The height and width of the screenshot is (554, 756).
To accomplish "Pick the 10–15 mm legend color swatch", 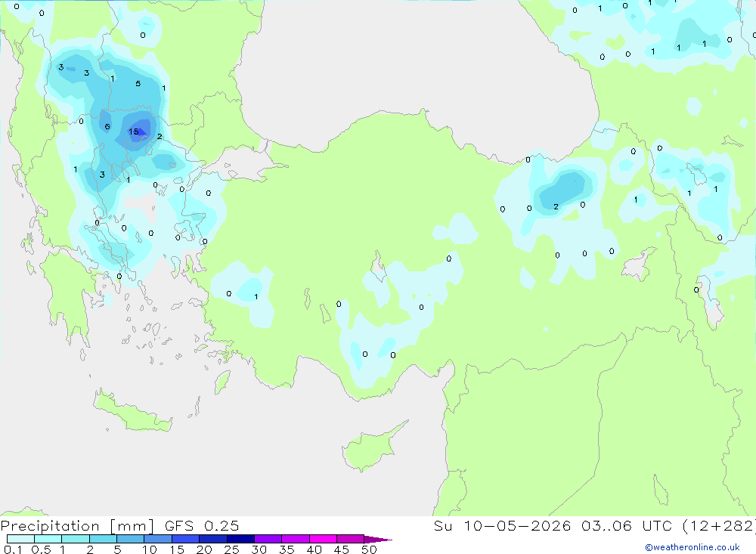I will click(158, 539).
